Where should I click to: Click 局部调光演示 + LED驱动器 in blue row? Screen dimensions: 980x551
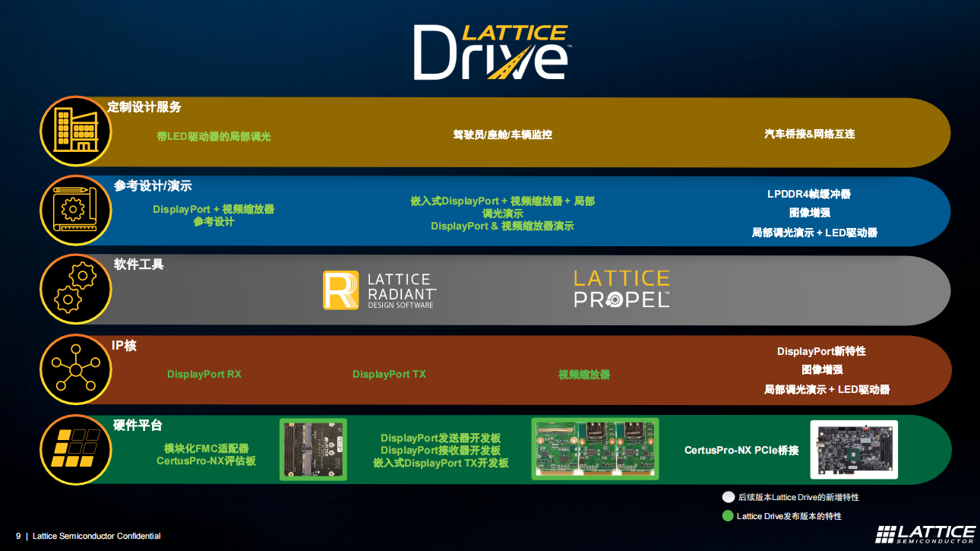[814, 233]
